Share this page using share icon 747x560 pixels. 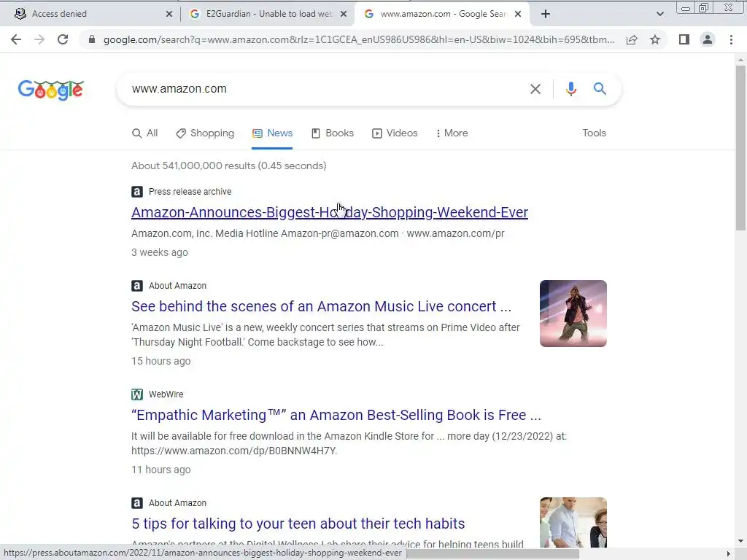pyautogui.click(x=632, y=39)
